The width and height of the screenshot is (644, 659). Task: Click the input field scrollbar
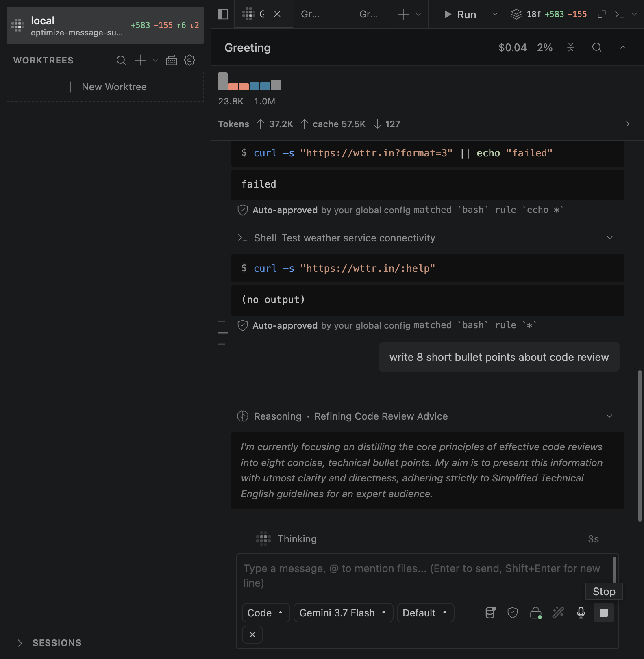[614, 570]
